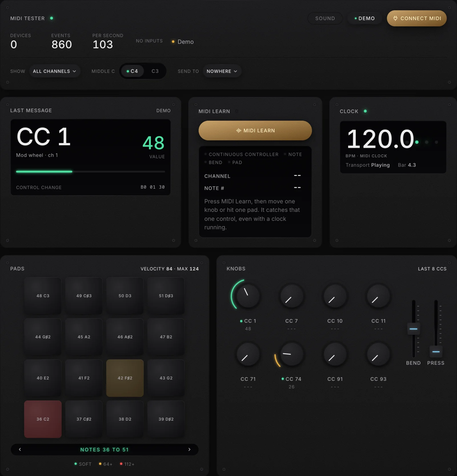
Task: Click the CC 71 knob
Action: pos(248,354)
